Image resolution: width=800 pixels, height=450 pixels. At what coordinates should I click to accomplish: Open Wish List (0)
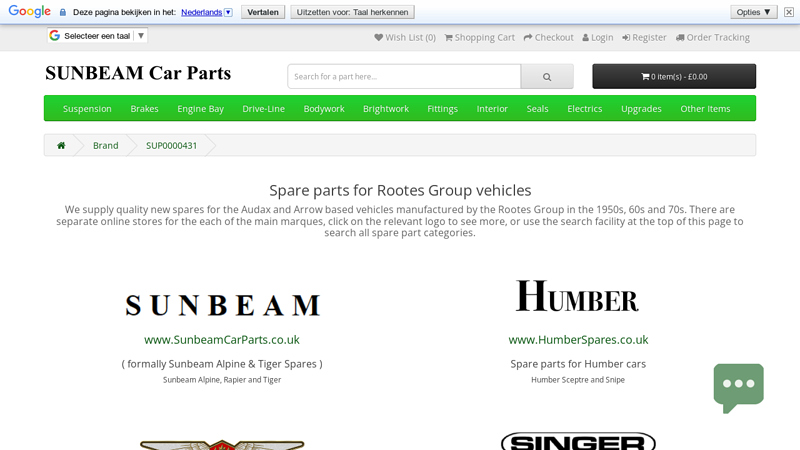tap(405, 37)
